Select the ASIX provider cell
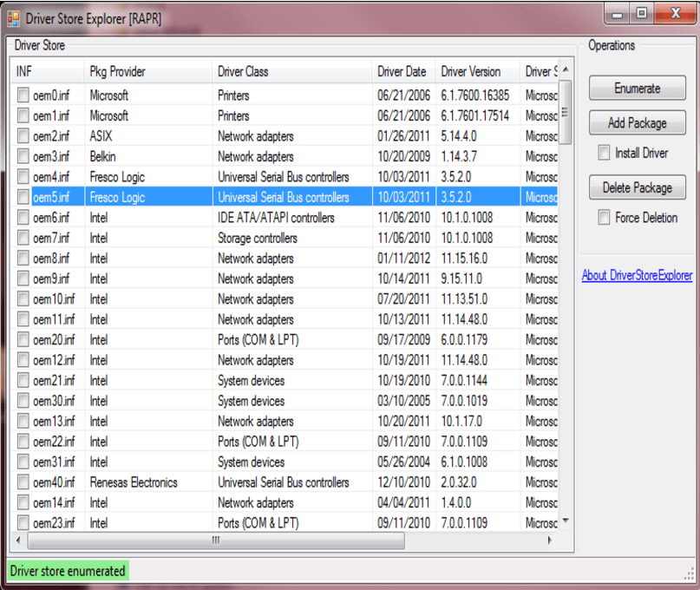Screen dimensions: 700x590 [101, 135]
